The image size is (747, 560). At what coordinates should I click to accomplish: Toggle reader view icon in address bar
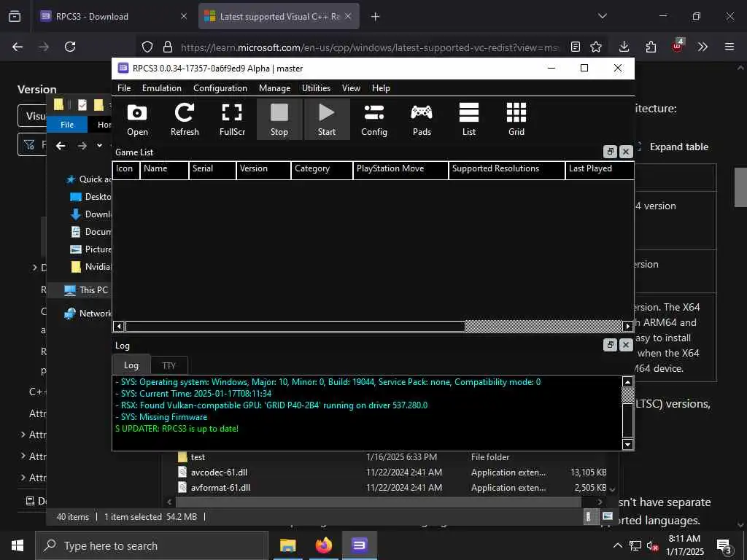576,47
